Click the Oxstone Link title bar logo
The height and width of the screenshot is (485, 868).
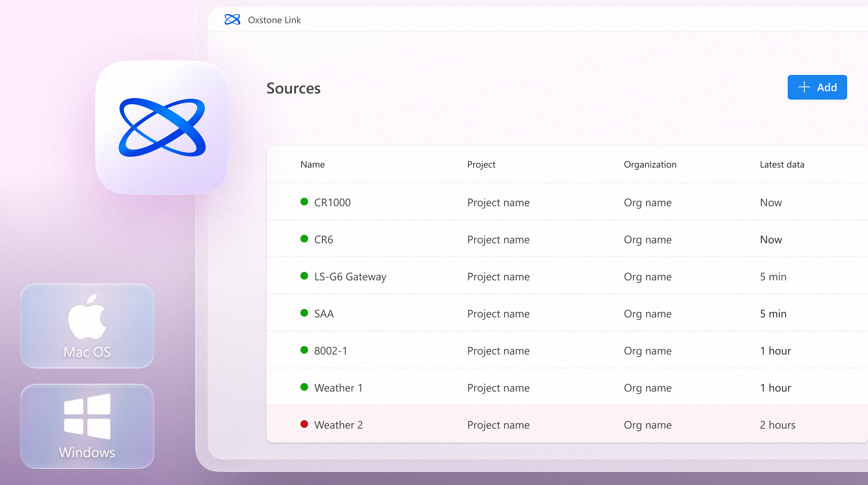click(232, 20)
